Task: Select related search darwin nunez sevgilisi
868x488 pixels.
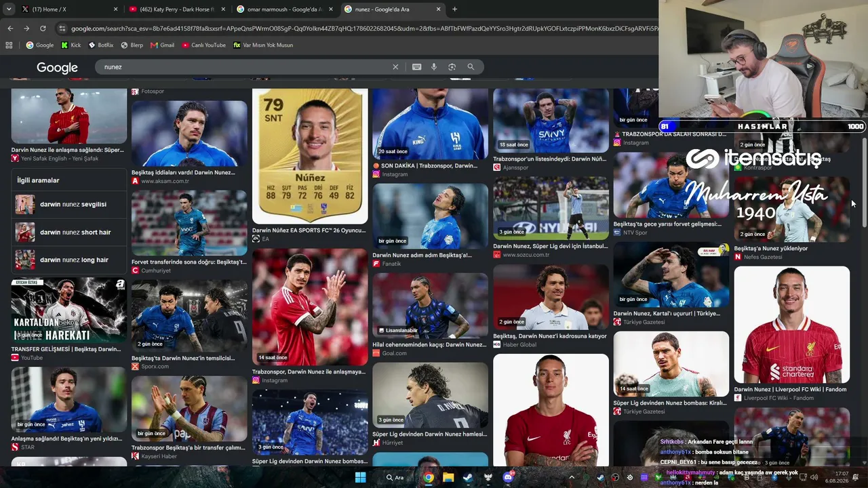Action: click(68, 204)
